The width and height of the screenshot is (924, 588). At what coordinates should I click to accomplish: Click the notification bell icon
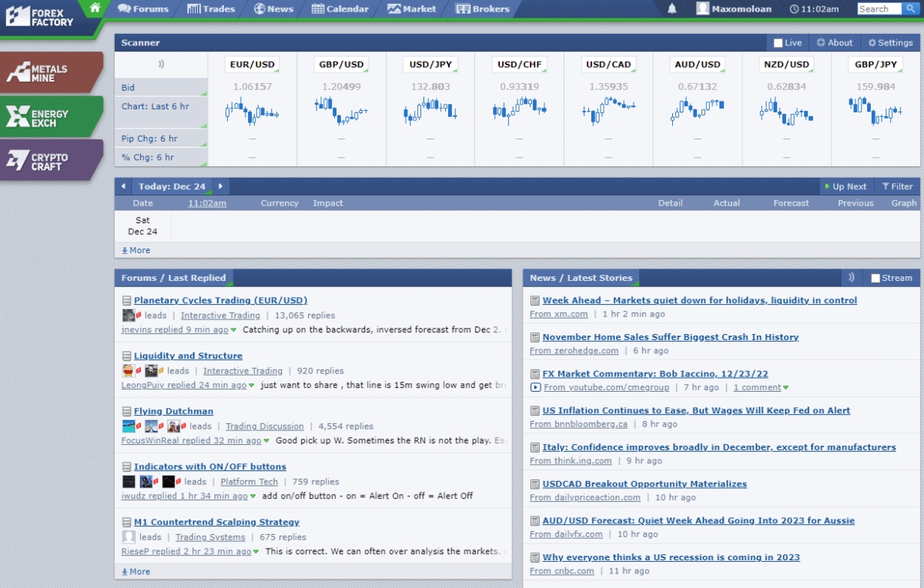pyautogui.click(x=671, y=8)
